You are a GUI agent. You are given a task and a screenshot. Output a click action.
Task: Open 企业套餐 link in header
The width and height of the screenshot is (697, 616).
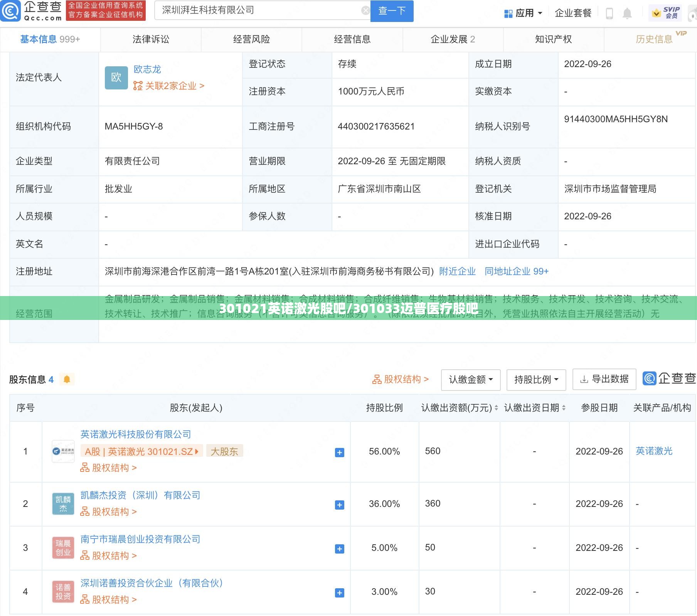(573, 13)
